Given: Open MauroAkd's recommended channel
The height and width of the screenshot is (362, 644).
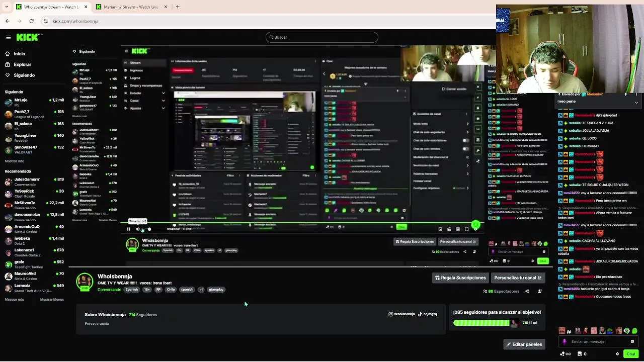Looking at the screenshot, I should pos(34,276).
